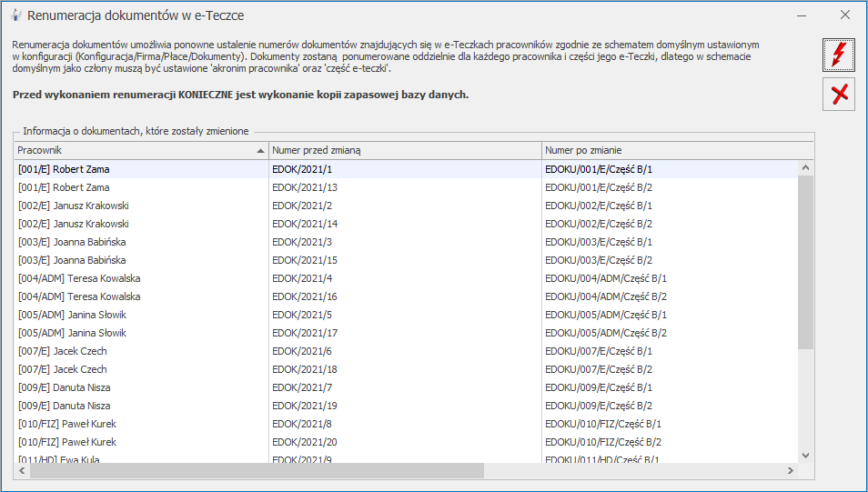The height and width of the screenshot is (492, 868).
Task: Click the Numer przed zmianą column header
Action: click(404, 150)
